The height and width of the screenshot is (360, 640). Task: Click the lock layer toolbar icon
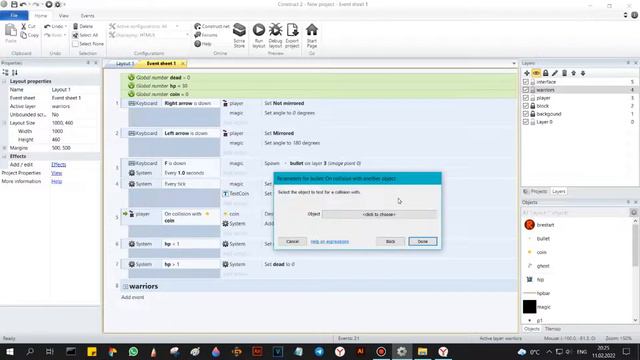545,73
